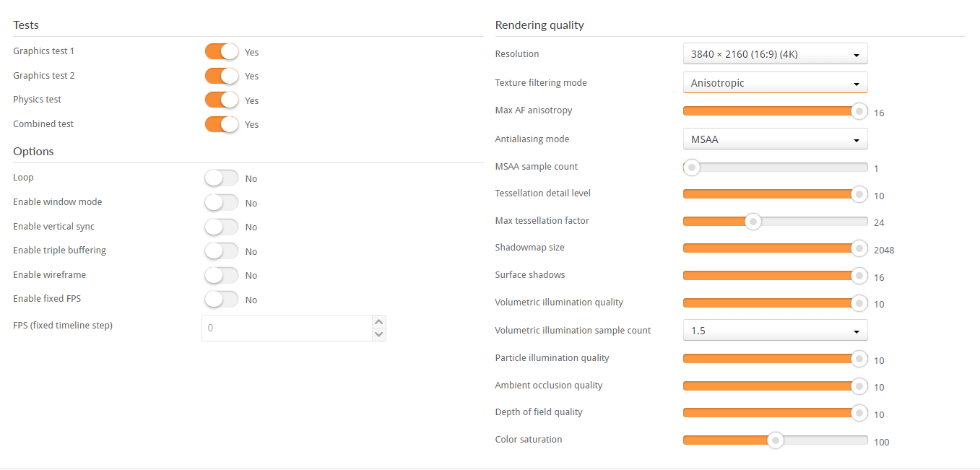Screen dimensions: 980x470
Task: Open volumetric illumination sample count list
Action: [x=775, y=330]
